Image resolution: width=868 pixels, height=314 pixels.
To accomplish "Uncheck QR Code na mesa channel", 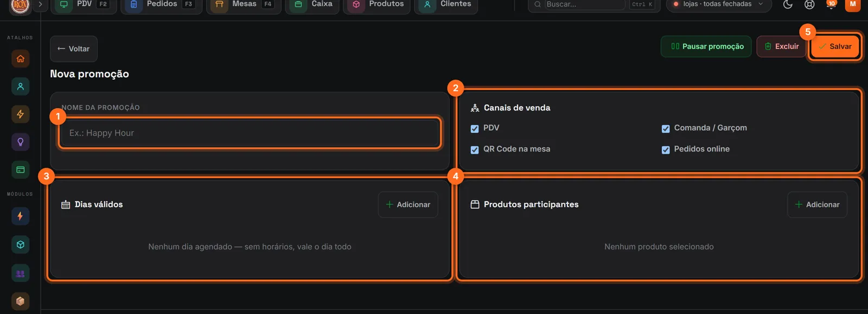I will tap(475, 150).
